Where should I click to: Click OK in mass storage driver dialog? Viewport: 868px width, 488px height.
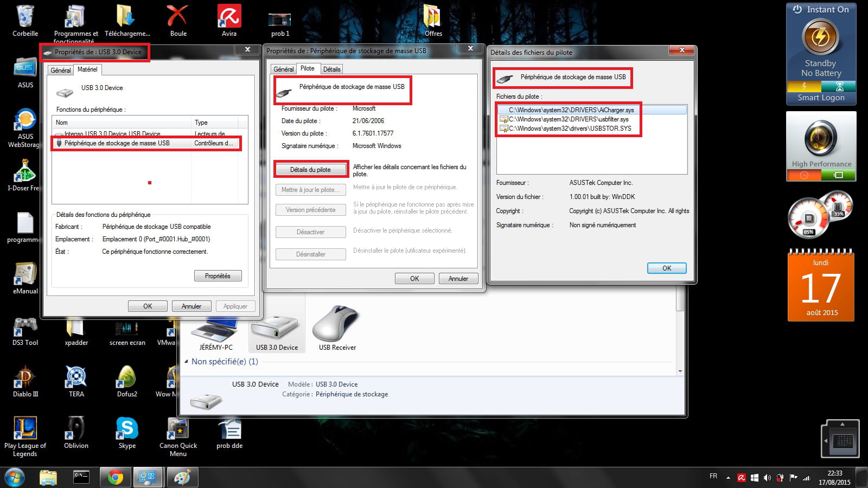point(414,279)
